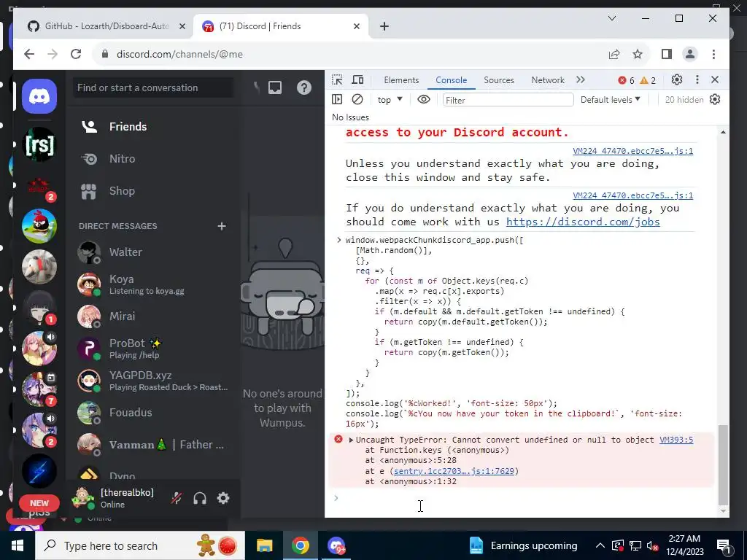Show hidden system tray icons
This screenshot has height=560, width=747.
pyautogui.click(x=600, y=545)
